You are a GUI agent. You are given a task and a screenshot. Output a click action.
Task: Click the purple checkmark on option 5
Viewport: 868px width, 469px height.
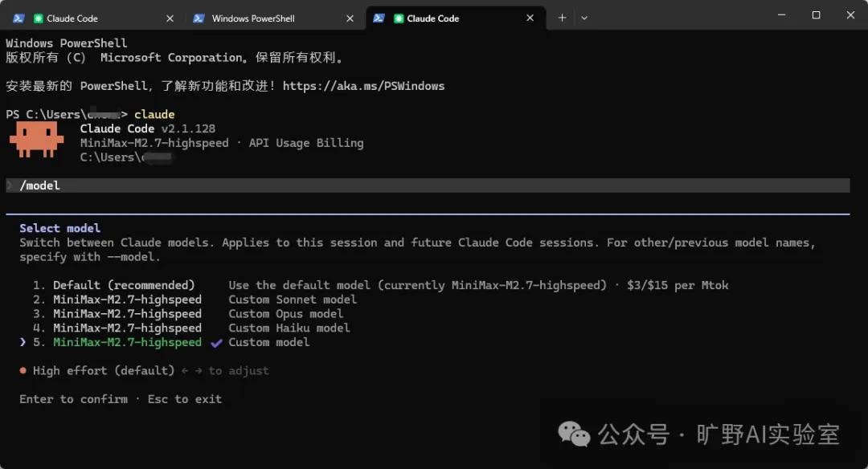[x=216, y=343]
